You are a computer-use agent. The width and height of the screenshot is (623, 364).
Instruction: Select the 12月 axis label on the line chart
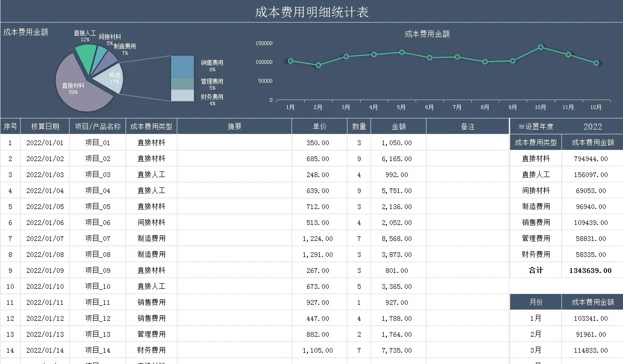596,107
